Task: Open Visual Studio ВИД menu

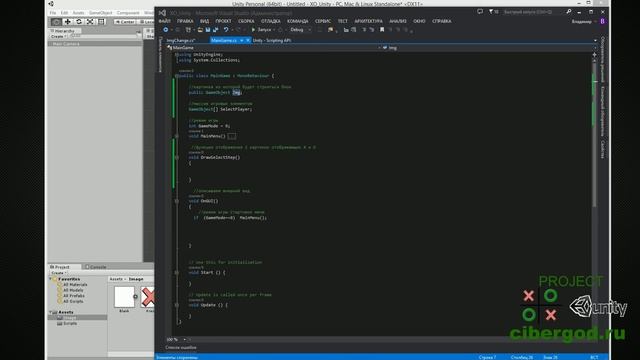Action: 204,21
